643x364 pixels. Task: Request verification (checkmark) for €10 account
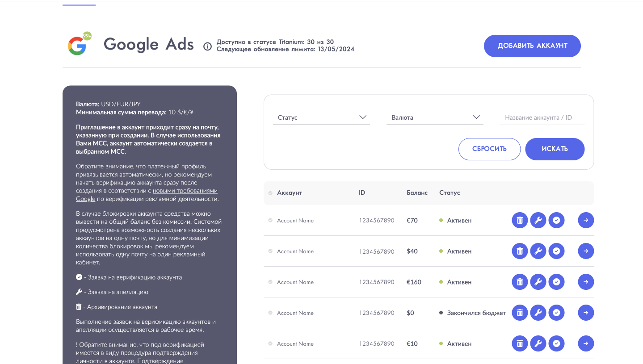coord(556,343)
